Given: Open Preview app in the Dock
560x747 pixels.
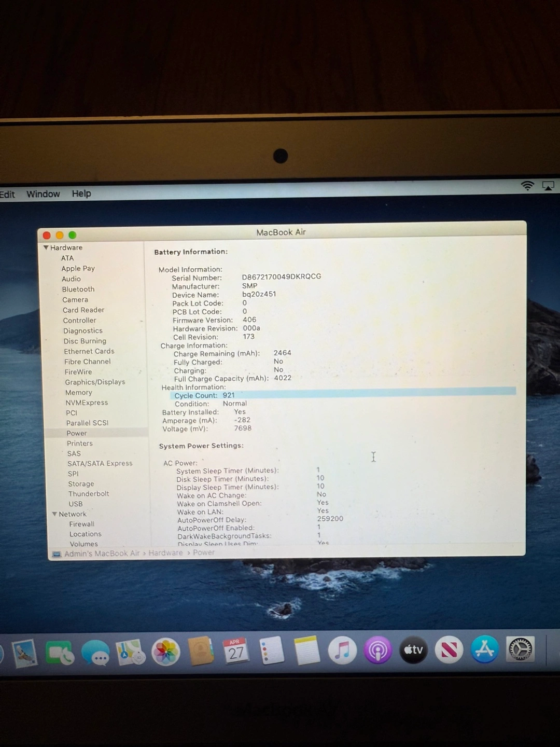Looking at the screenshot, I should 24,653.
